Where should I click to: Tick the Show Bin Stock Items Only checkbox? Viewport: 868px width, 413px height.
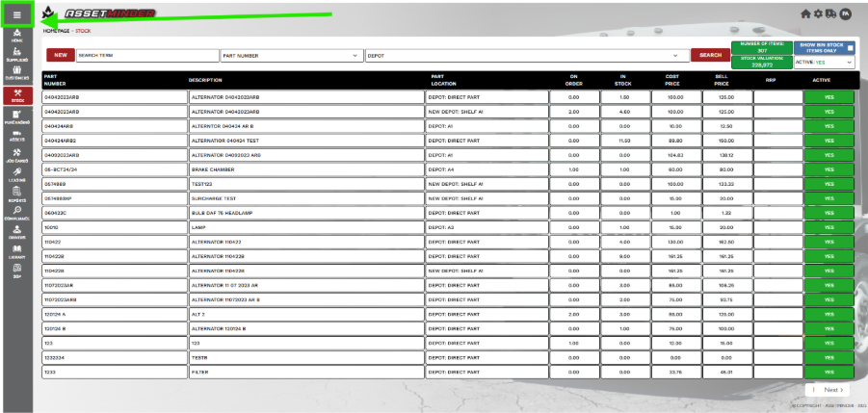coord(851,48)
